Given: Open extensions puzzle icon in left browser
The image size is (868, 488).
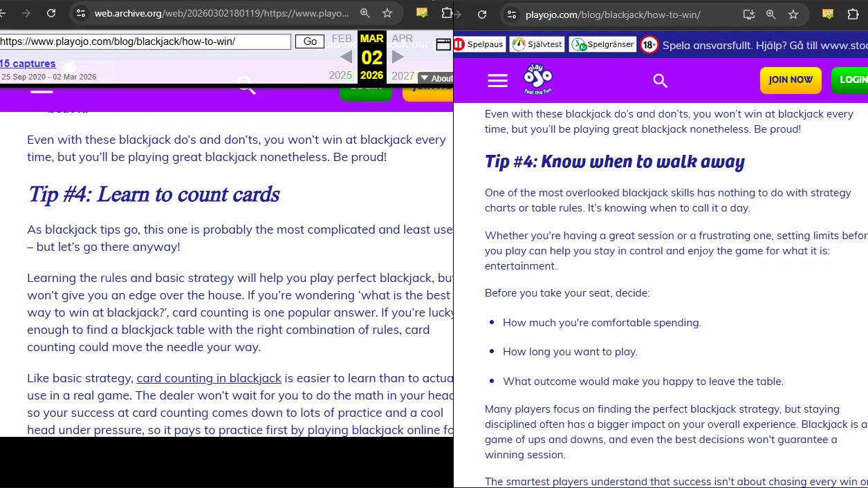Looking at the screenshot, I should (447, 13).
